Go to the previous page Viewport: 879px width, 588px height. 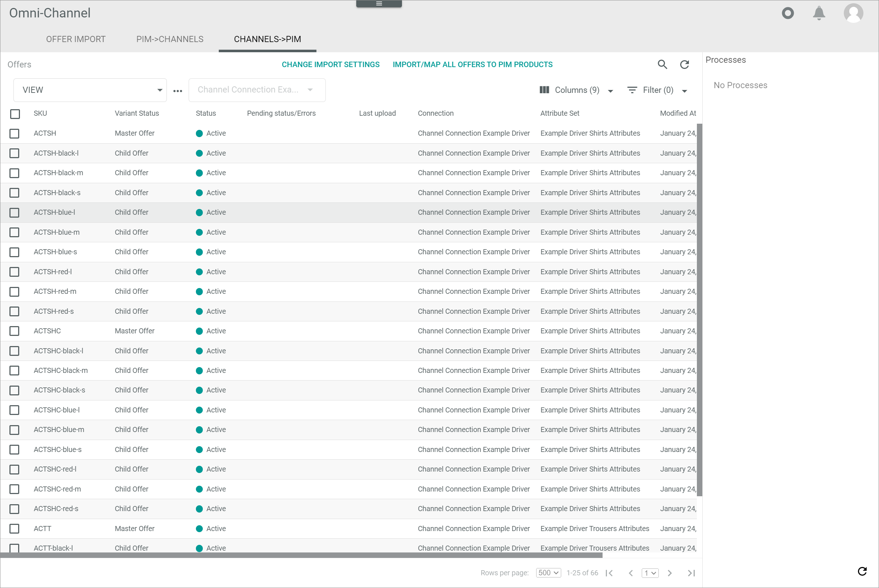[x=631, y=573]
